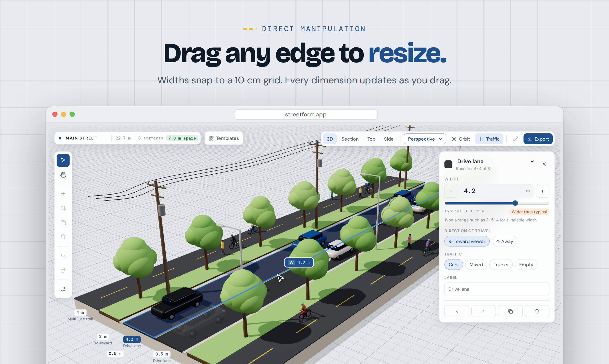The width and height of the screenshot is (609, 364).
Task: Click the width value field showing 4.2
Action: 496,191
